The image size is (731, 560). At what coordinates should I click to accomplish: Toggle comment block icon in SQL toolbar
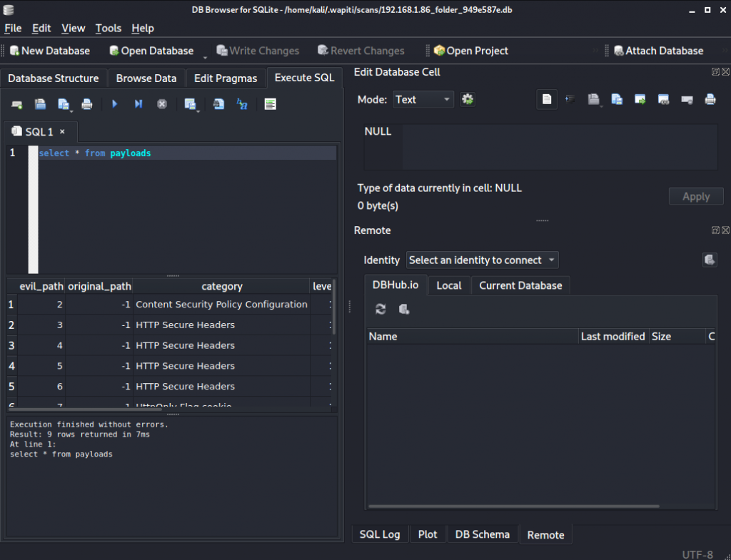tap(270, 104)
